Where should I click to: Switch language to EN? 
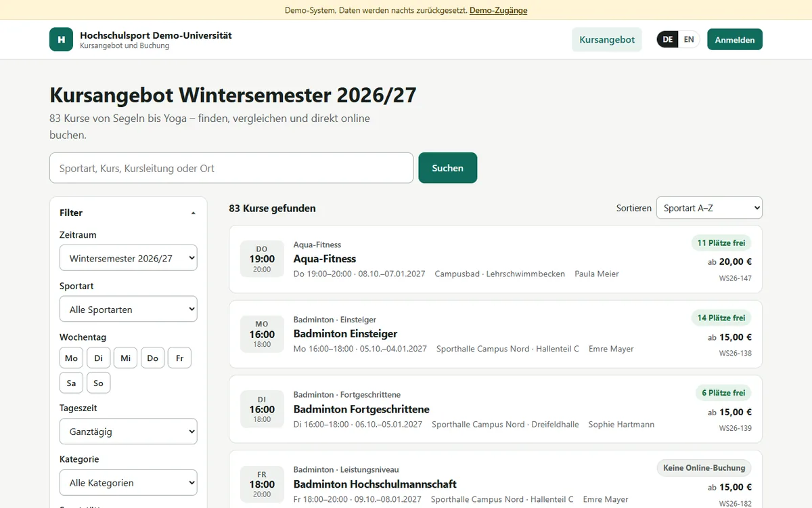(x=689, y=39)
